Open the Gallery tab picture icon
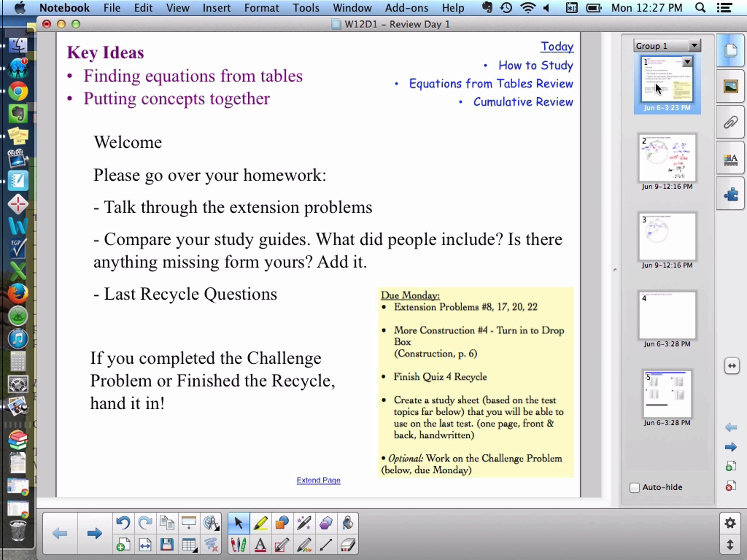 click(731, 87)
